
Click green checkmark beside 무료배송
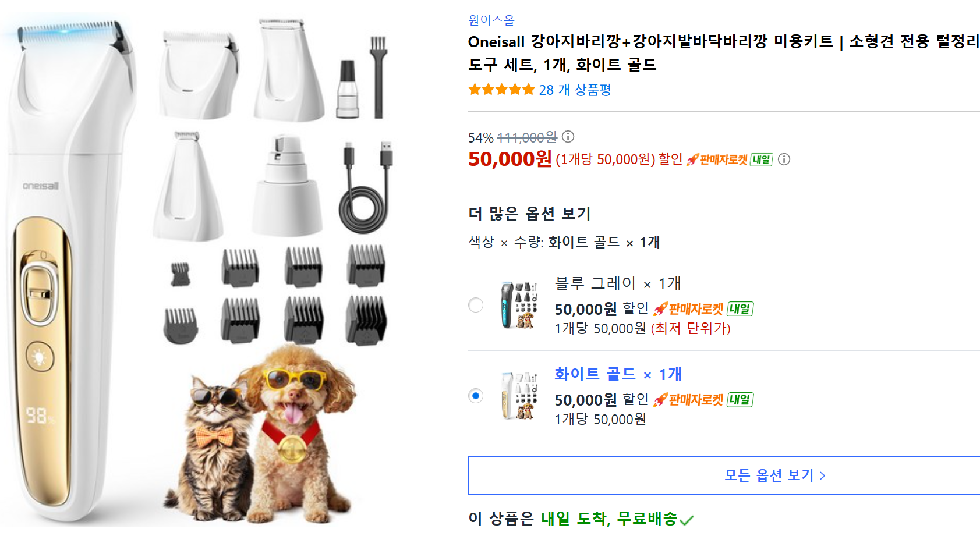point(687,520)
